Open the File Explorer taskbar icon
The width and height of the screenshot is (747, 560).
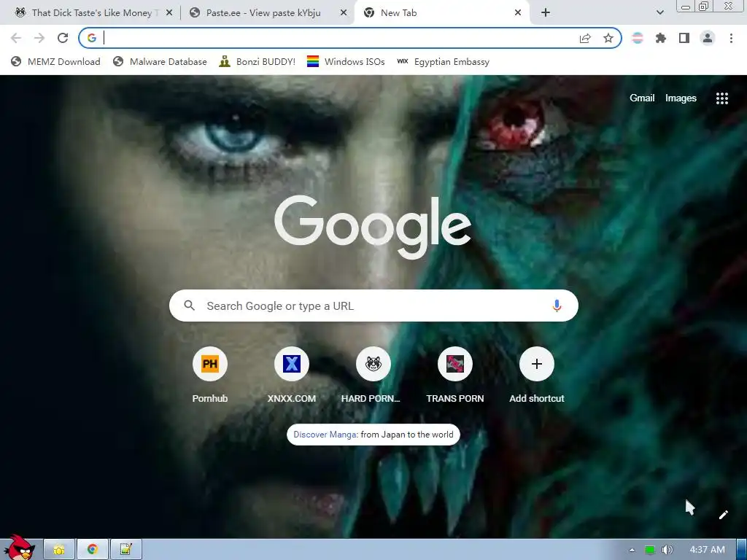coord(59,550)
